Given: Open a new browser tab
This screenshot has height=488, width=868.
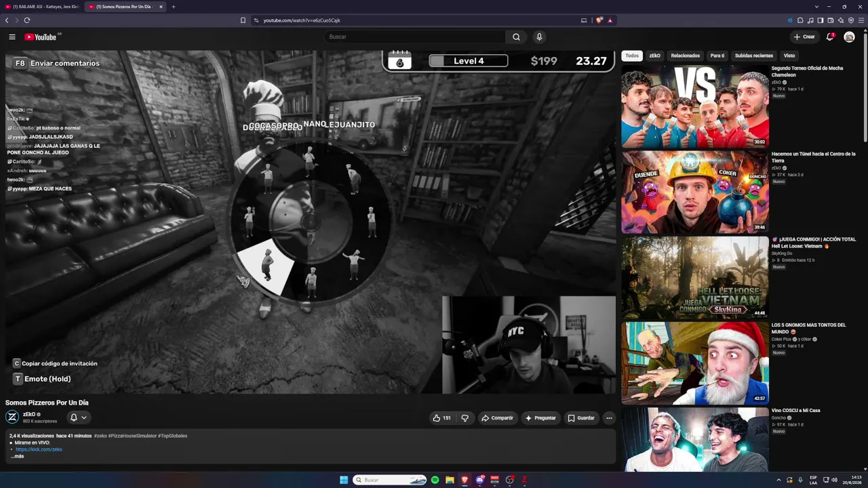Looking at the screenshot, I should tap(173, 7).
